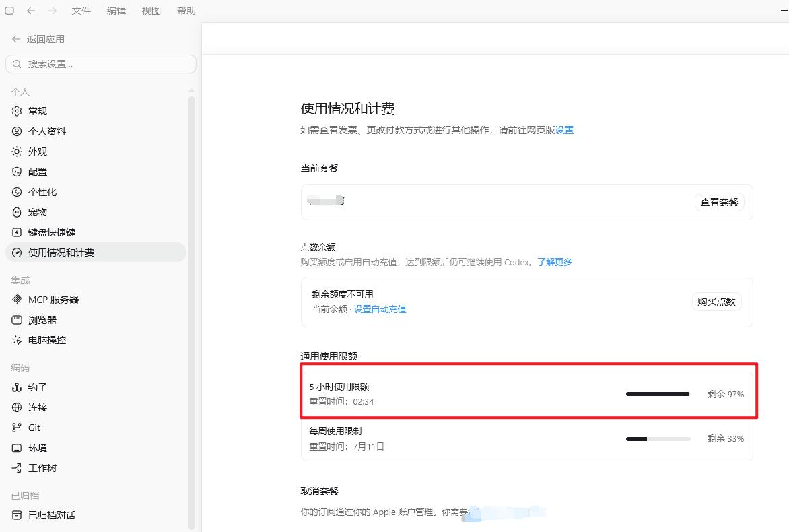Open the 编辑 menu
The width and height of the screenshot is (789, 532).
coord(116,11)
